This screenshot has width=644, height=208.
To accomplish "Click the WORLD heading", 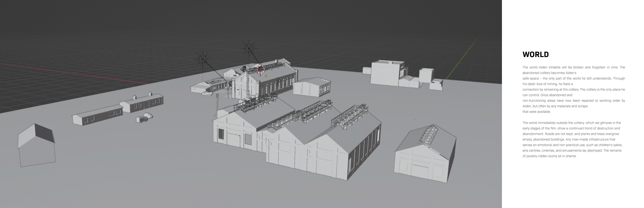I will 535,55.
